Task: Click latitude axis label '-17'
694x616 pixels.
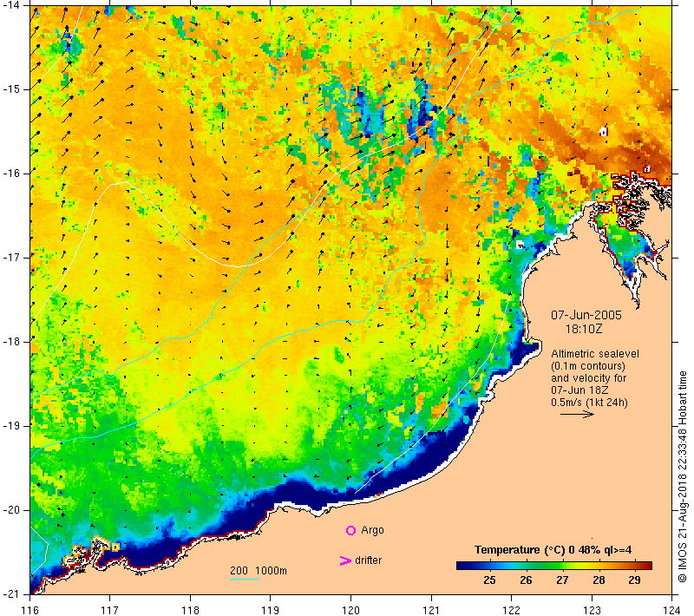Action: pos(11,258)
